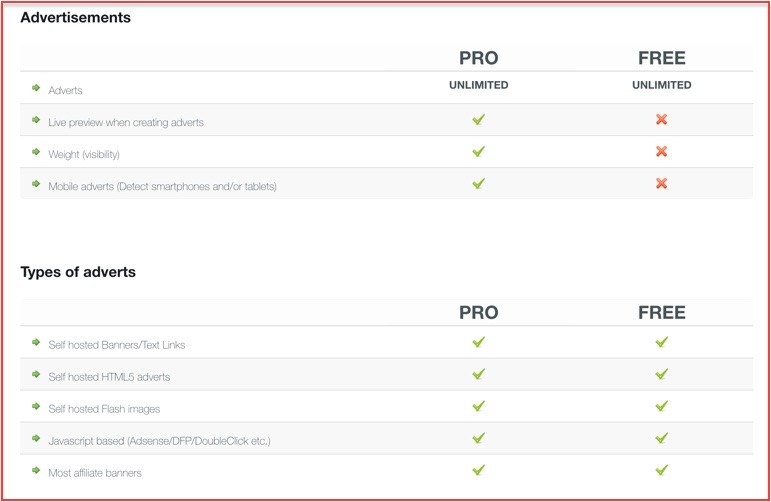Click PRO checkmark for Most affiliate banners
This screenshot has height=502, width=771.
[478, 470]
